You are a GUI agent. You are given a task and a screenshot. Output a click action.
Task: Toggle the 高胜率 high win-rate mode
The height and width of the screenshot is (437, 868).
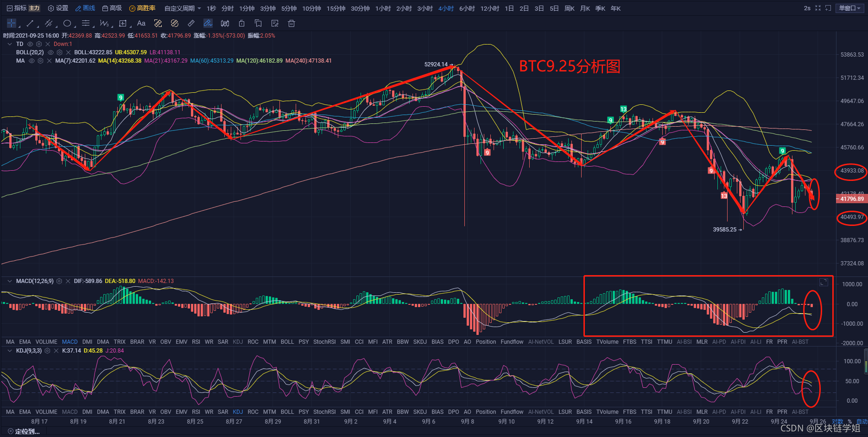[142, 8]
